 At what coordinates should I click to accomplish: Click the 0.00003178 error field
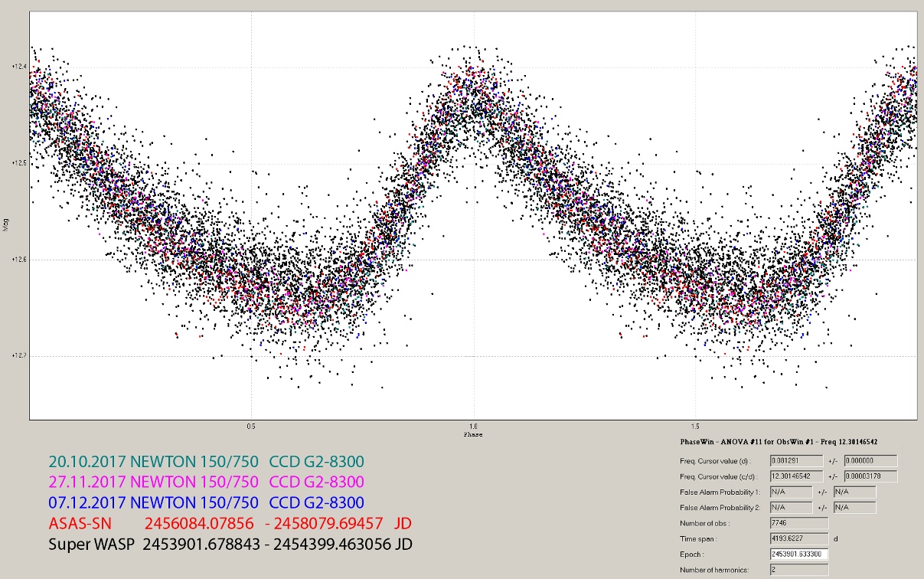pyautogui.click(x=870, y=476)
